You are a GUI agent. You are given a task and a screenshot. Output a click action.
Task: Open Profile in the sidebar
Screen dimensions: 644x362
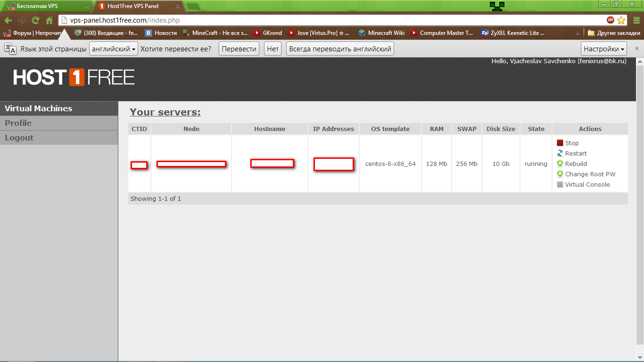click(59, 123)
